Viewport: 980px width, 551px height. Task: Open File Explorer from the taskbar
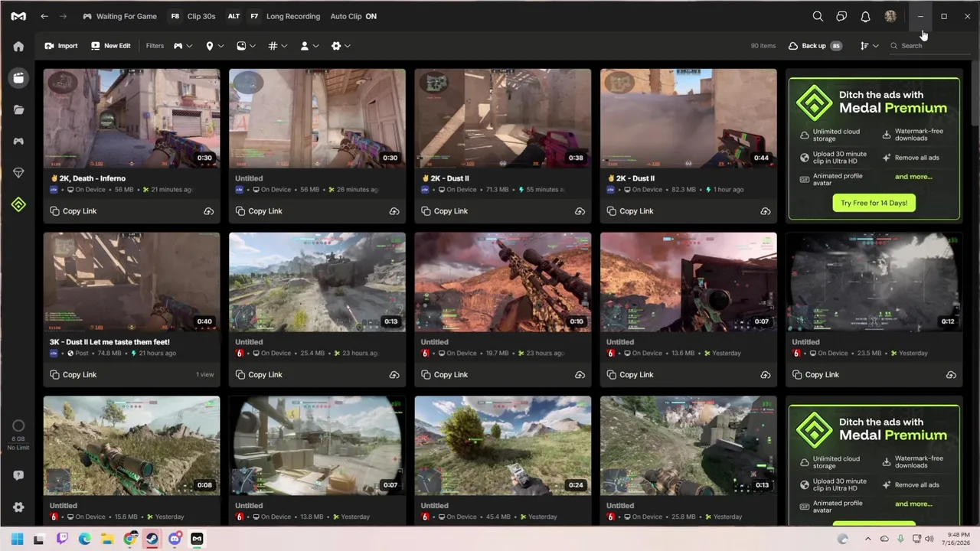coord(107,539)
